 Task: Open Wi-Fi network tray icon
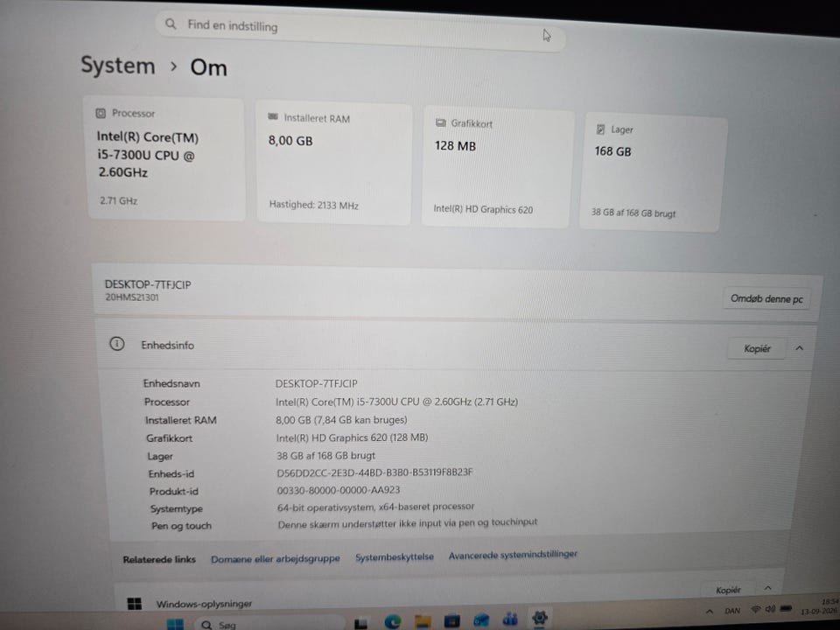coord(756,609)
